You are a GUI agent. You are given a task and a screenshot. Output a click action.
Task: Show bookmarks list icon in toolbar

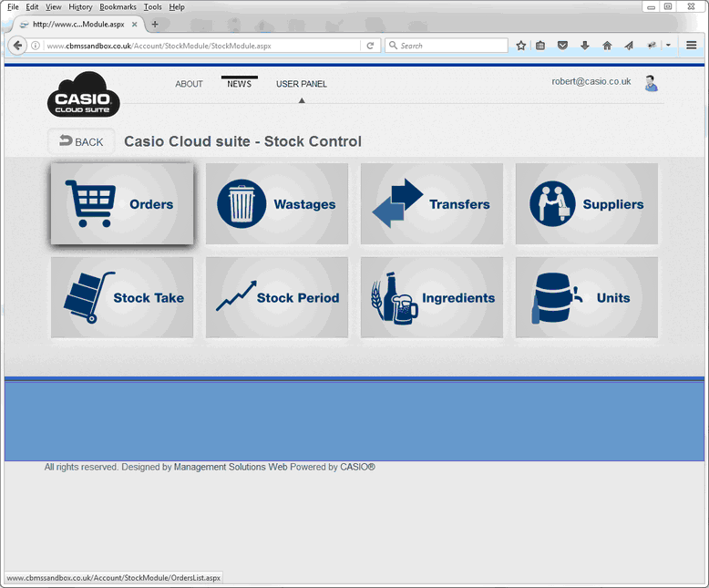(x=540, y=46)
